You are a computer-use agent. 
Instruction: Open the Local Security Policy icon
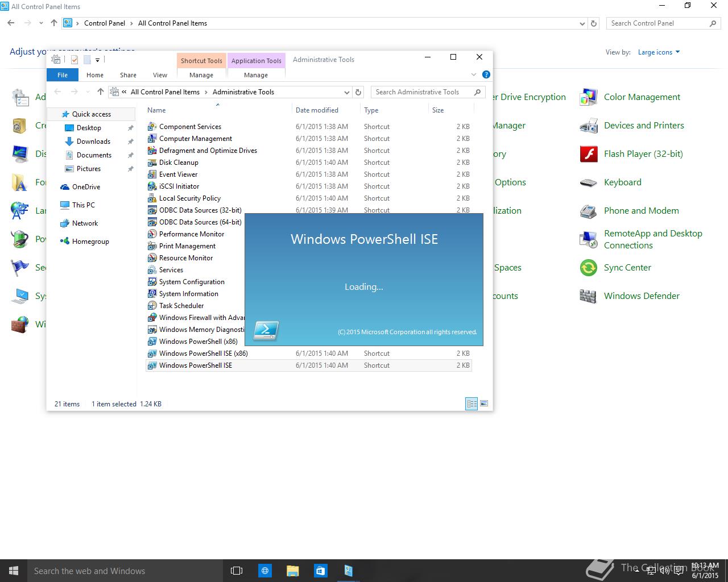click(x=152, y=198)
